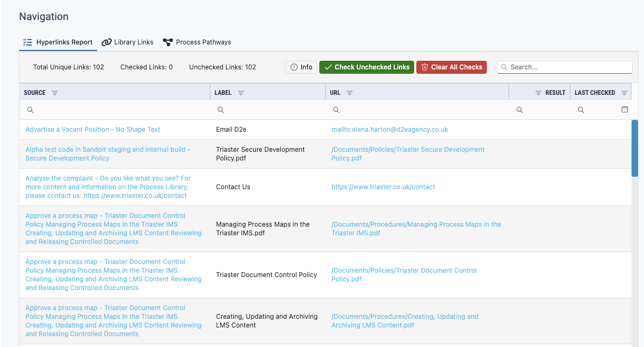Open Managing Process Maps in the Triaster IMS.pdf URL
This screenshot has width=644, height=347.
point(416,229)
